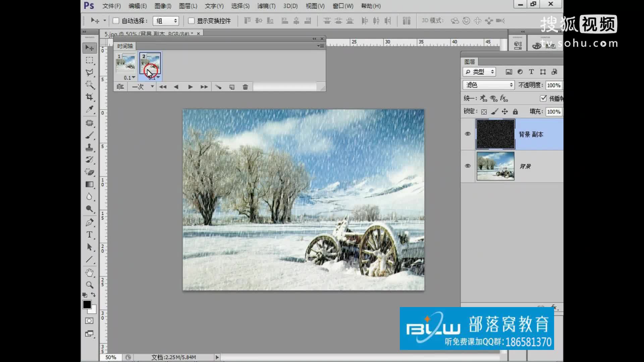Viewport: 644px width, 362px height.
Task: Open frame 1 delay time dropdown
Action: click(x=129, y=78)
